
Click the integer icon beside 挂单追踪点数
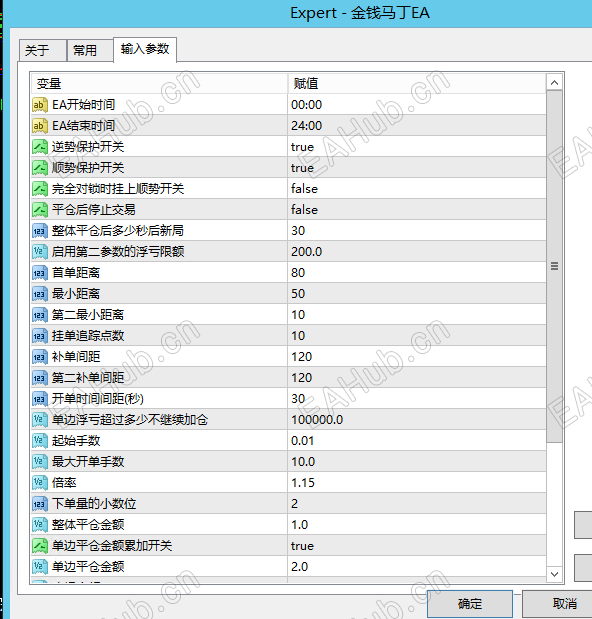tap(40, 336)
